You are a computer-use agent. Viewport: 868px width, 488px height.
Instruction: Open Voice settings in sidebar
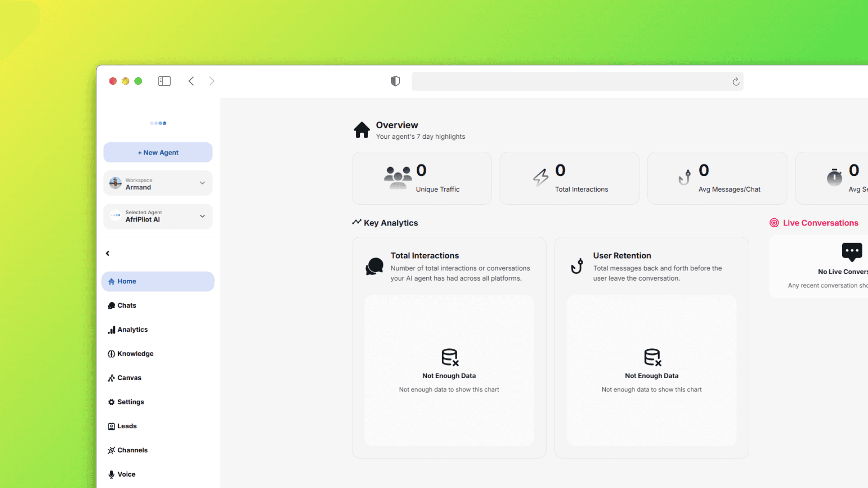pos(126,474)
